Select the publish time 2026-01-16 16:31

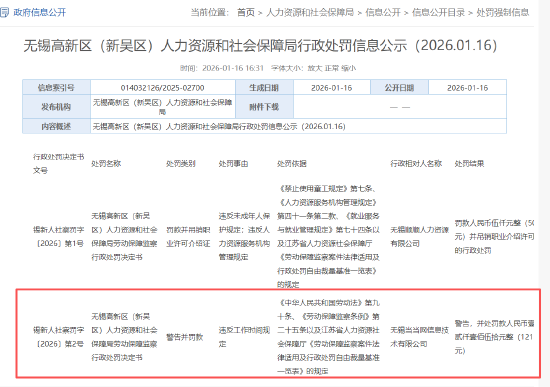pyautogui.click(x=233, y=68)
